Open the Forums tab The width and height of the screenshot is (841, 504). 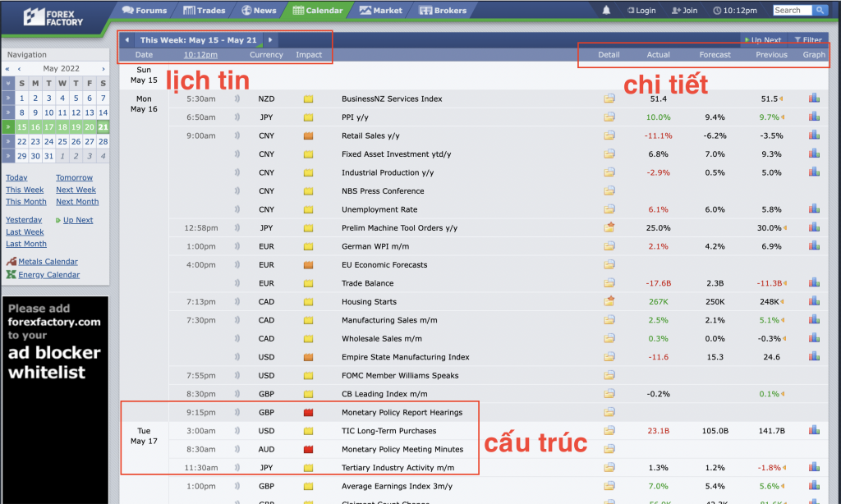pos(145,10)
